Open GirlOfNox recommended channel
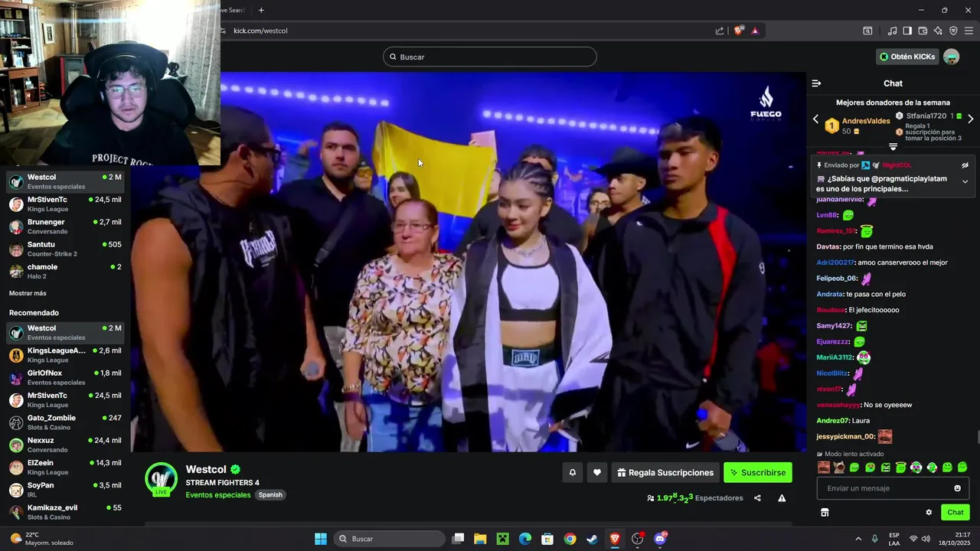980x551 pixels. coord(65,377)
